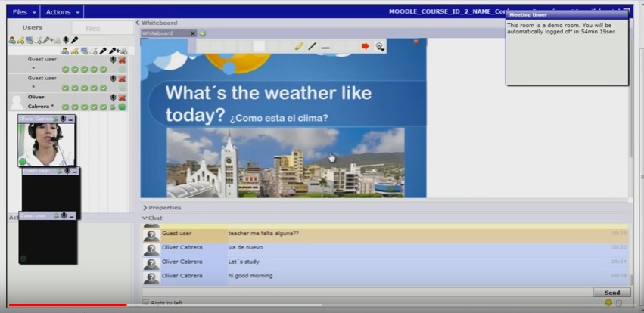Click the emoticon icon below the Send button

coord(608,302)
